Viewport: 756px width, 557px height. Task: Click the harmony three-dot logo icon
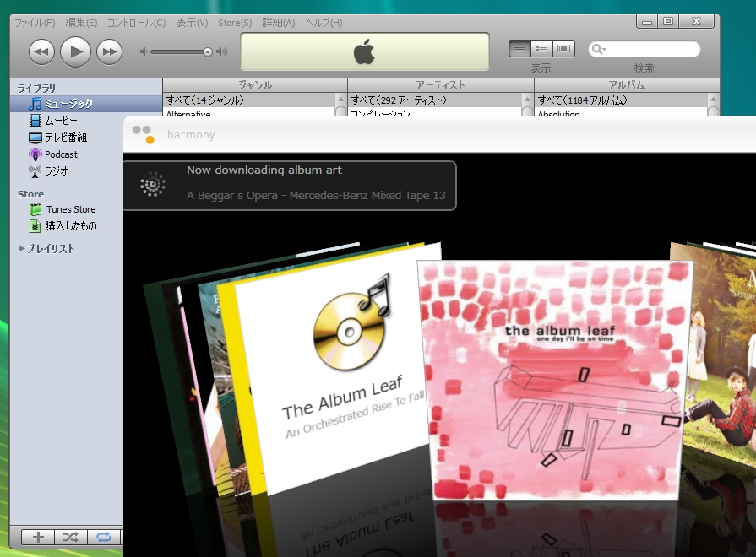tap(144, 134)
